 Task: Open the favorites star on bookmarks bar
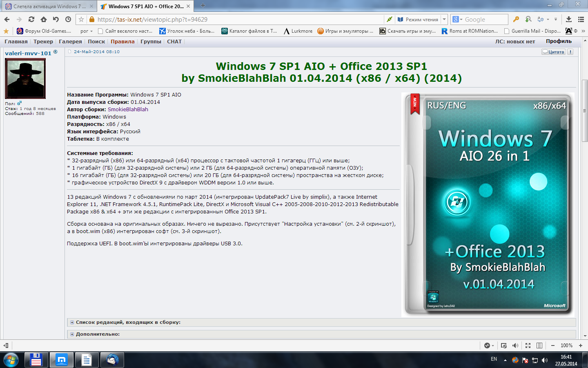pyautogui.click(x=6, y=31)
